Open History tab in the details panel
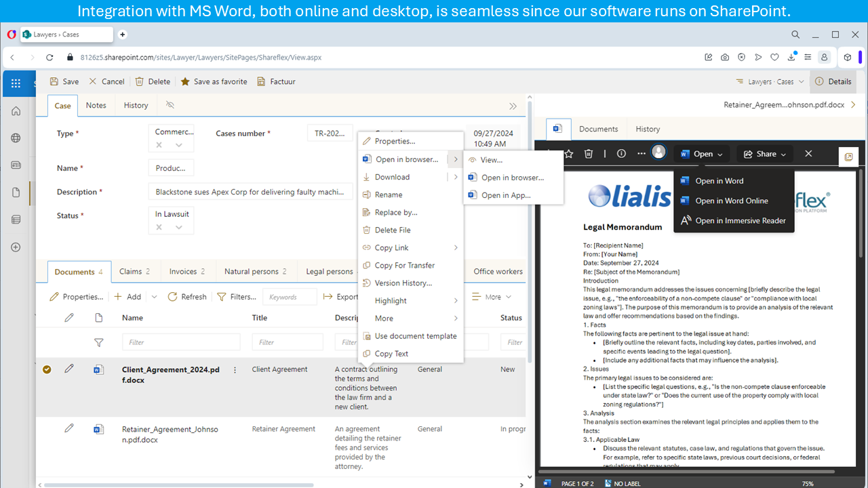868x488 pixels. [648, 129]
